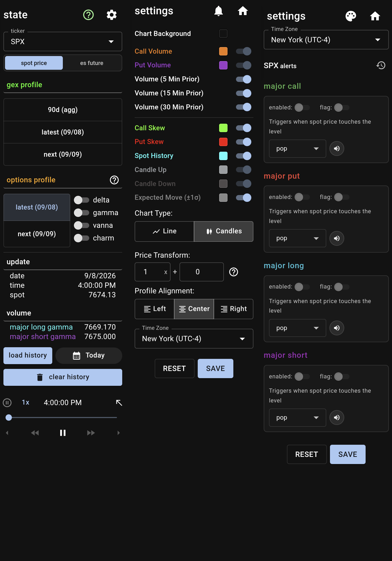Reset the alerts settings
This screenshot has height=561, width=392.
click(307, 454)
